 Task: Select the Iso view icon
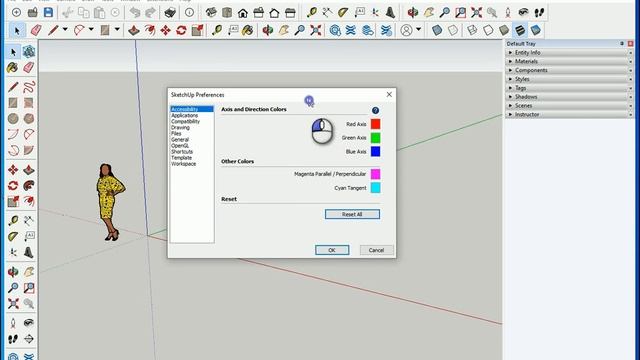pos(211,13)
